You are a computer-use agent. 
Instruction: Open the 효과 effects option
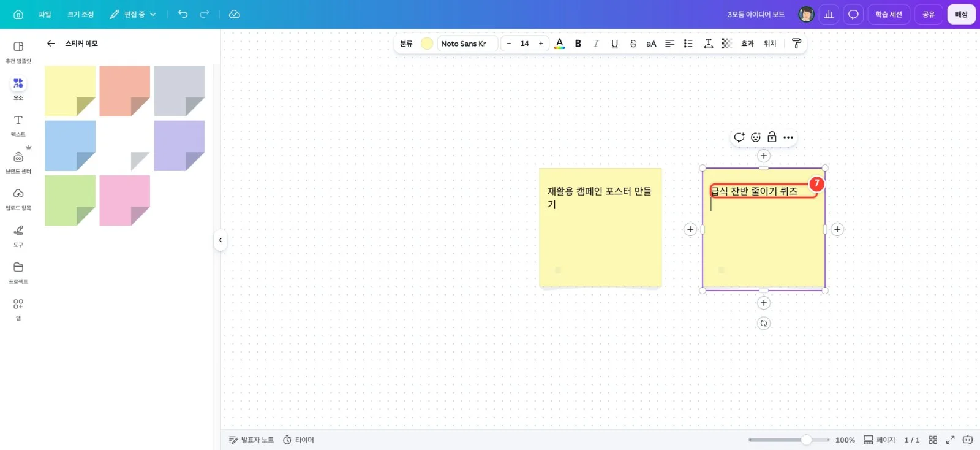click(x=747, y=44)
